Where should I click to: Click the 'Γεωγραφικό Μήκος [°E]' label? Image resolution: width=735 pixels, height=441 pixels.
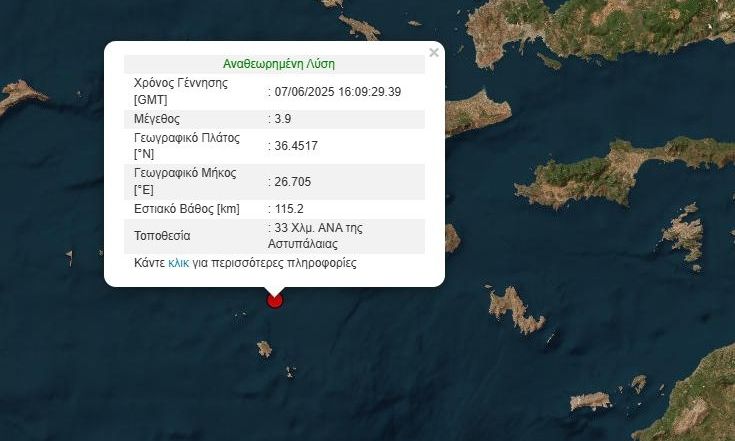(x=185, y=181)
